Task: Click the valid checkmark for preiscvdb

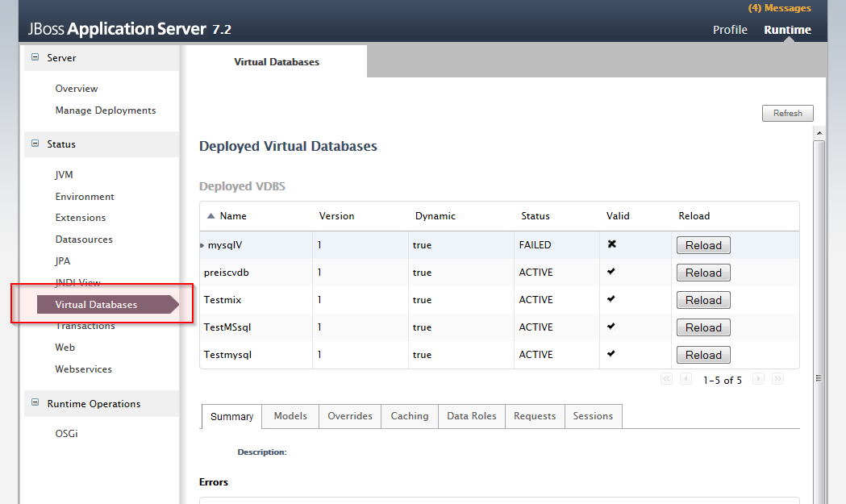Action: tap(611, 272)
